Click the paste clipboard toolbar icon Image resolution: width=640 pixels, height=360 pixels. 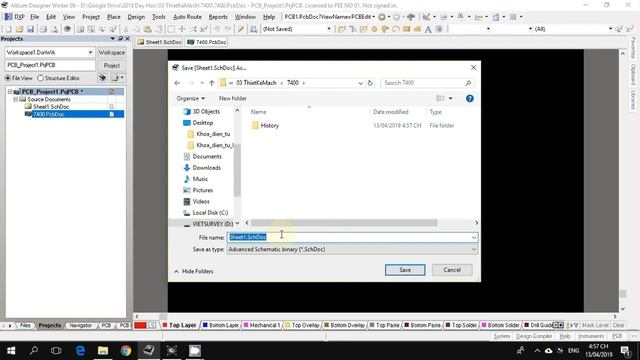pyautogui.click(x=148, y=29)
